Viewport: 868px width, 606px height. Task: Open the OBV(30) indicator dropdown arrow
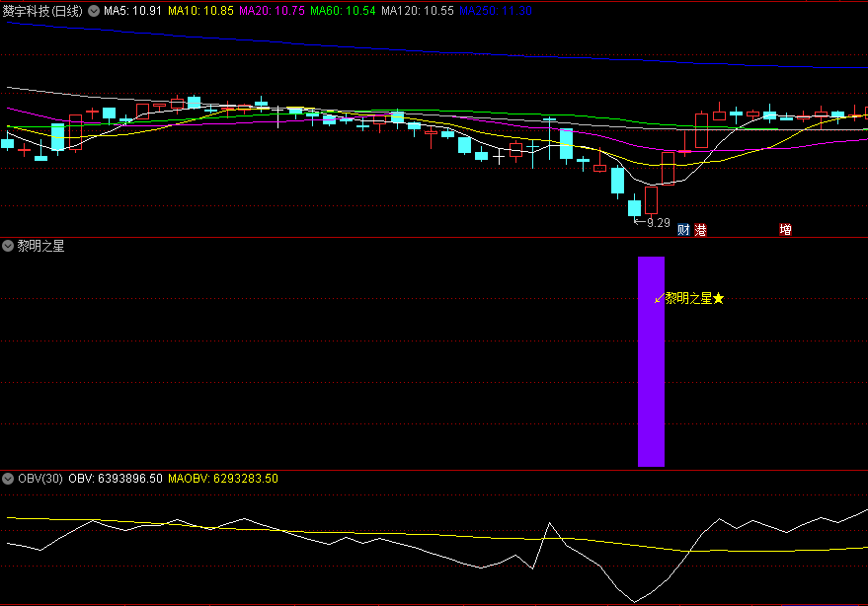pos(8,479)
